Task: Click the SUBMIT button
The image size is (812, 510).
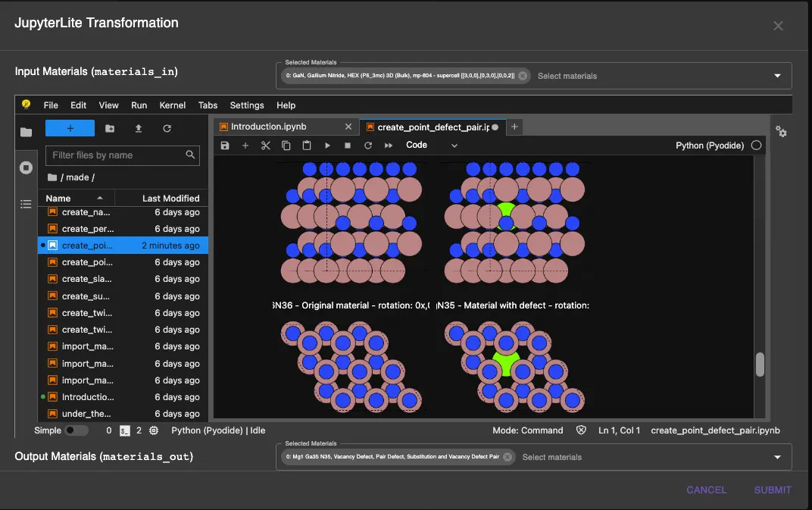Action: pos(773,490)
